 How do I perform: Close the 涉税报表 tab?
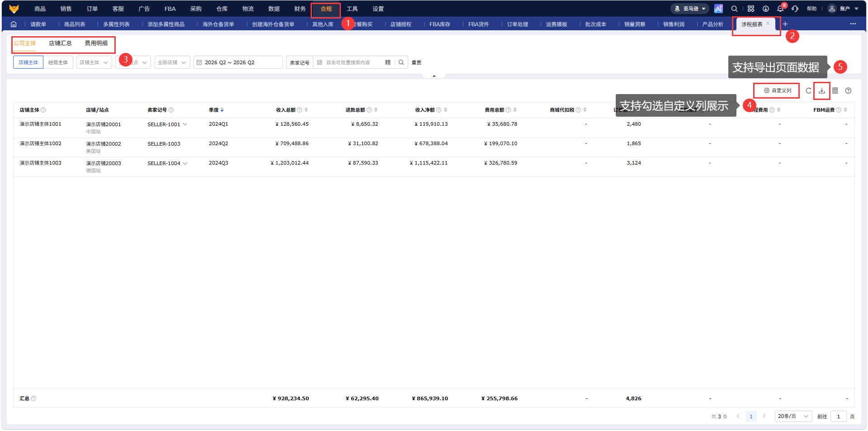click(768, 23)
